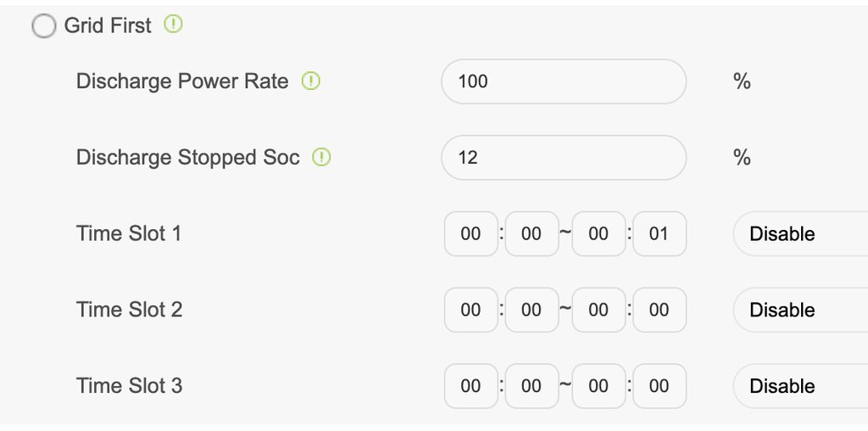Select Time Slot 2 end minute field
The height and width of the screenshot is (431, 868).
(x=659, y=310)
